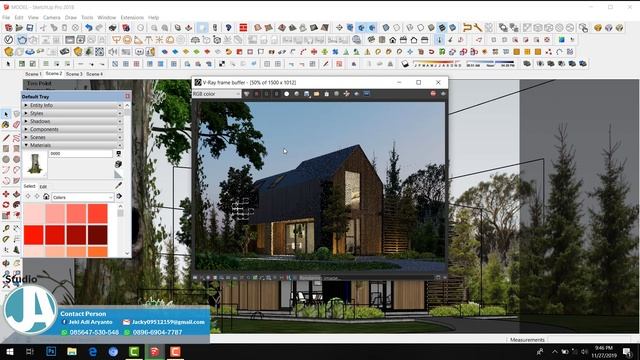Click the save image icon in V-Ray frame buffer
Screen dimensions: 640x360
coord(307,94)
